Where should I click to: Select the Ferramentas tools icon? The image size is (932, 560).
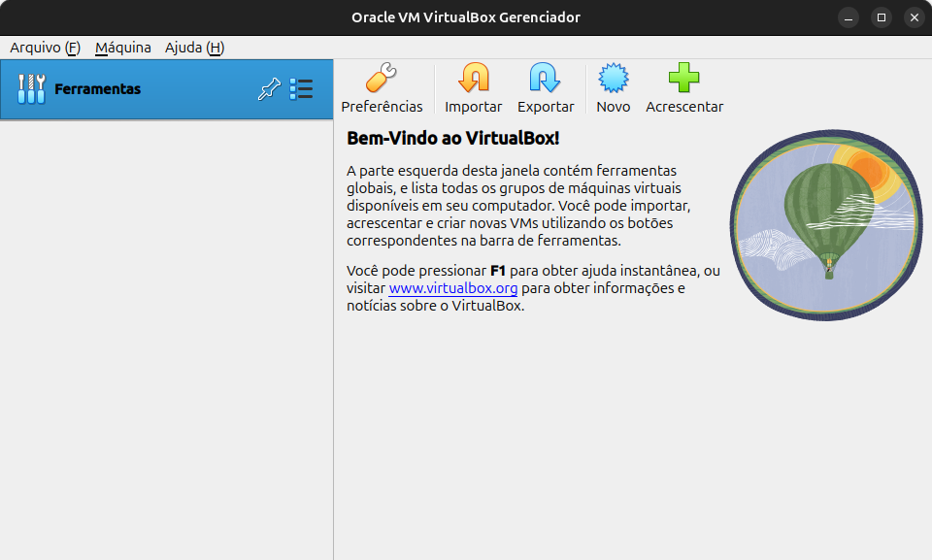coord(31,89)
